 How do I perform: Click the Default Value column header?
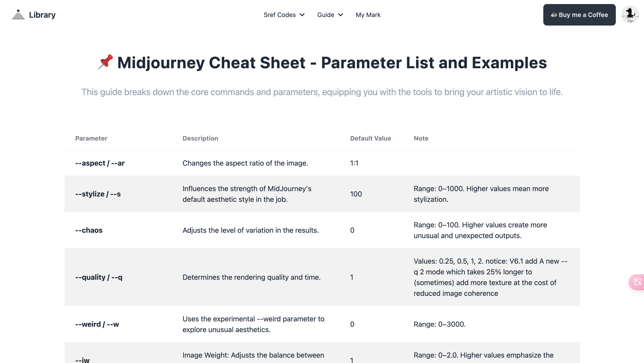click(x=371, y=138)
